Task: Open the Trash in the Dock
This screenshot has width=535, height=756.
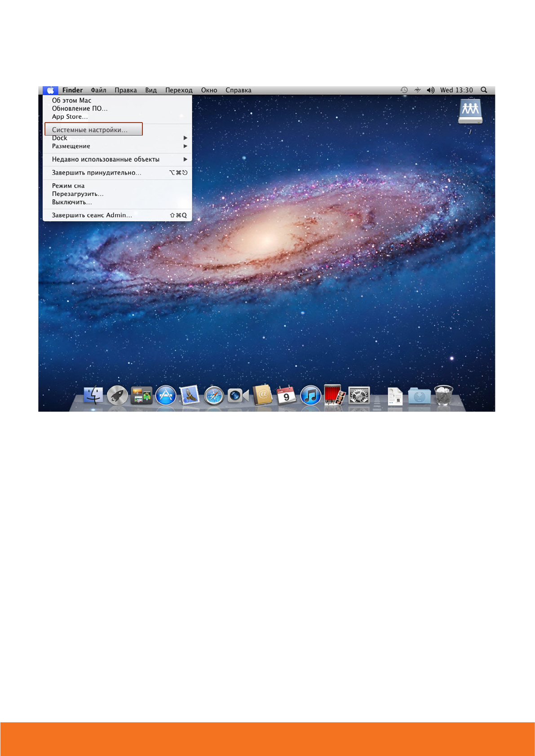Action: [443, 396]
